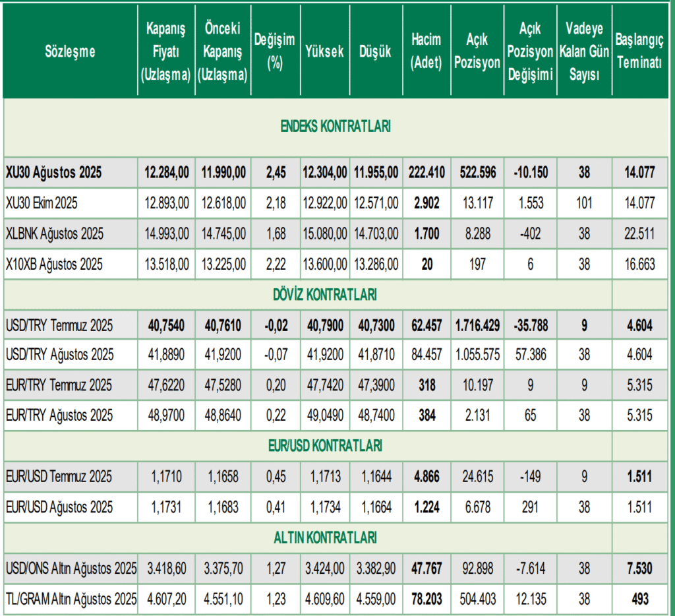Click the open position "6.678"
The width and height of the screenshot is (675, 616).
tap(477, 507)
